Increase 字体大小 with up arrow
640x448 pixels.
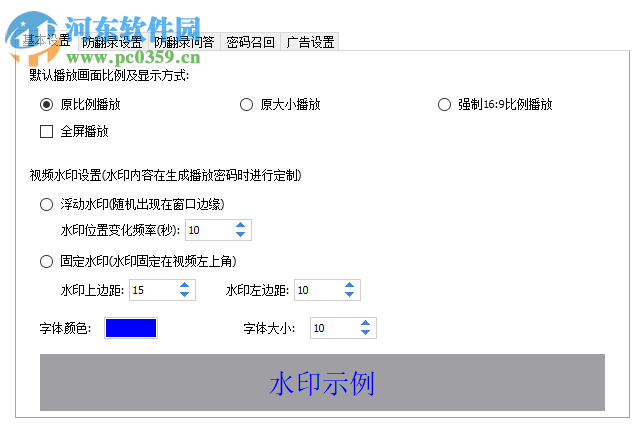pyautogui.click(x=365, y=323)
